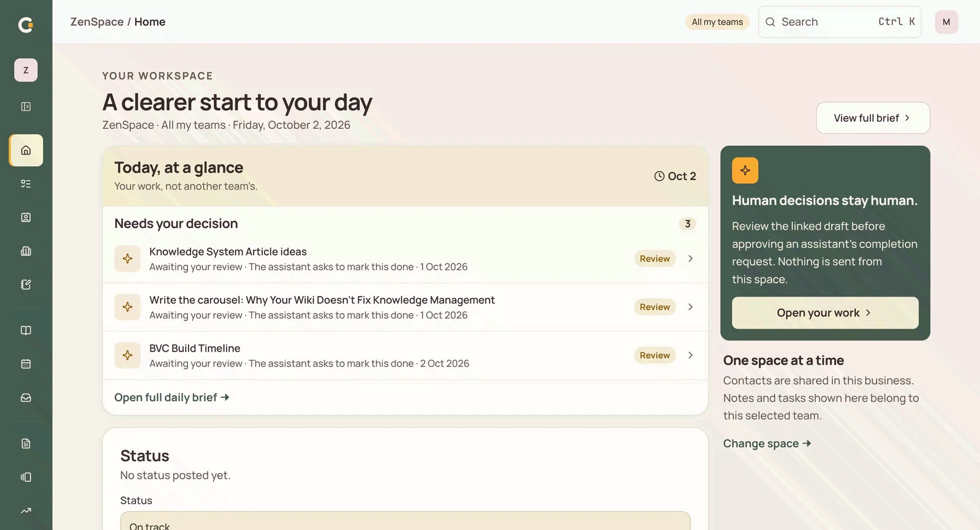The height and width of the screenshot is (530, 980).
Task: Focus the Search field in the top bar
Action: click(x=840, y=22)
